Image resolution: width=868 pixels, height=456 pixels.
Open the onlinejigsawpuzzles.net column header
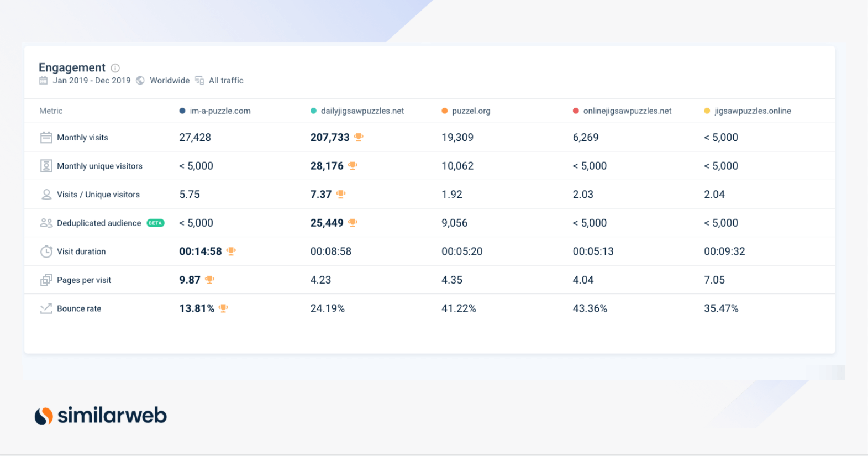628,111
